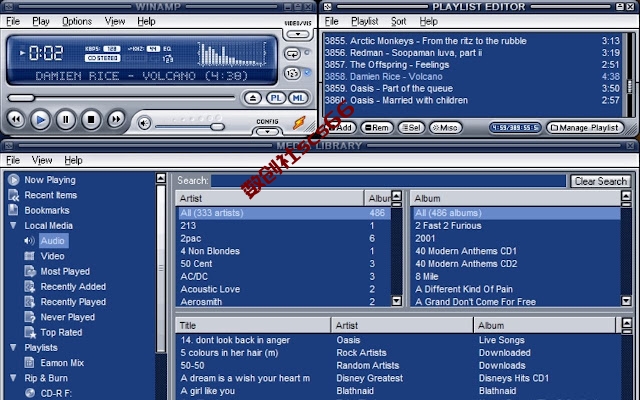Sort by the Artist column header in artist pane

pyautogui.click(x=270, y=198)
